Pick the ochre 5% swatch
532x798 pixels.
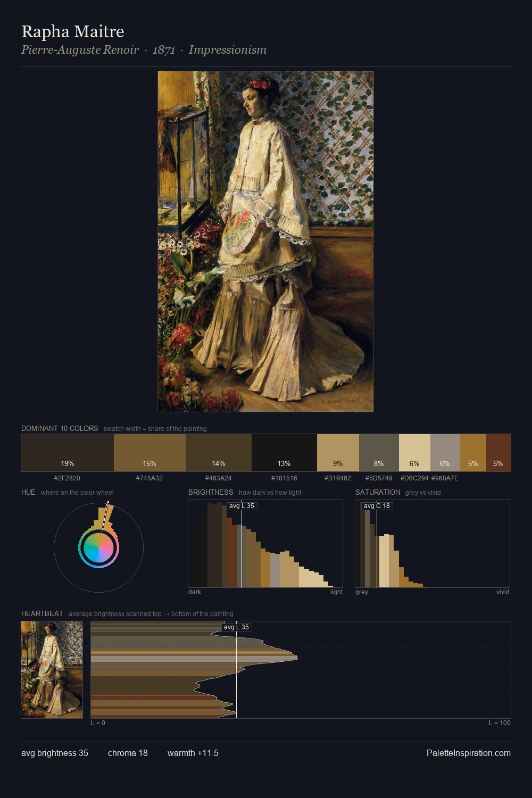473,453
